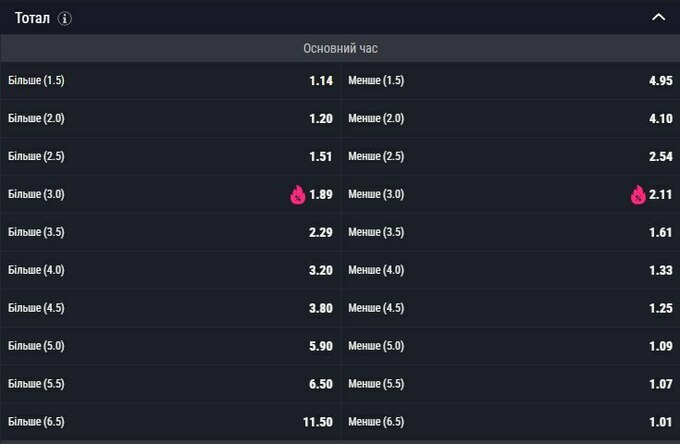Image resolution: width=680 pixels, height=444 pixels.
Task: Pick Більше (6.5) at odds 11.50
Action: pos(170,423)
